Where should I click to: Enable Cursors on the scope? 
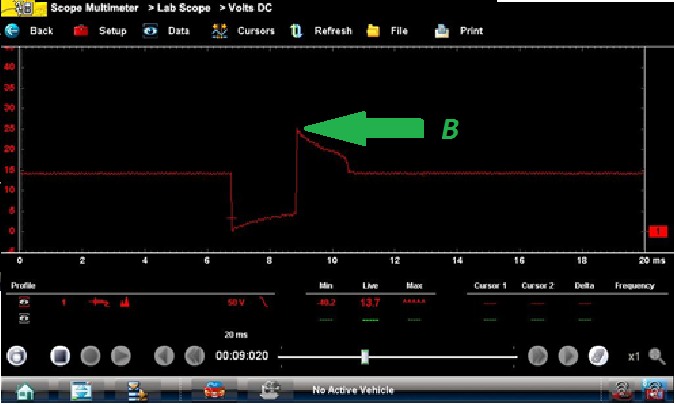point(243,31)
